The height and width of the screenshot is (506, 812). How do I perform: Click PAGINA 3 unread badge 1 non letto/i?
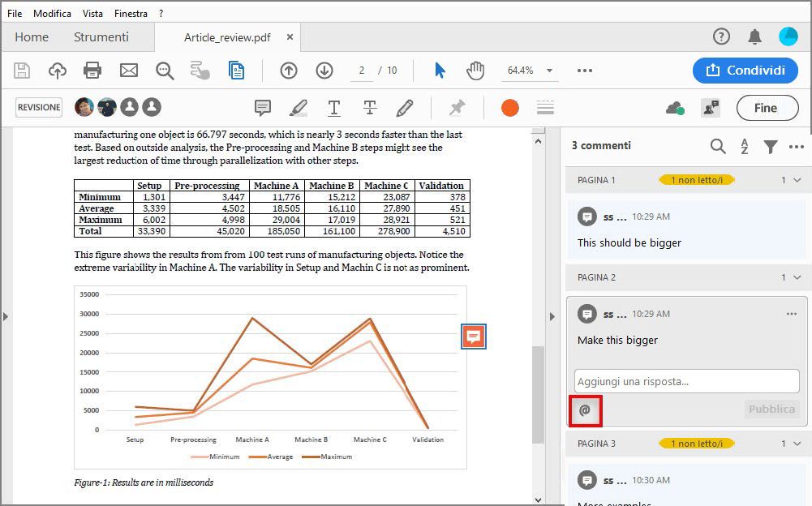(697, 444)
